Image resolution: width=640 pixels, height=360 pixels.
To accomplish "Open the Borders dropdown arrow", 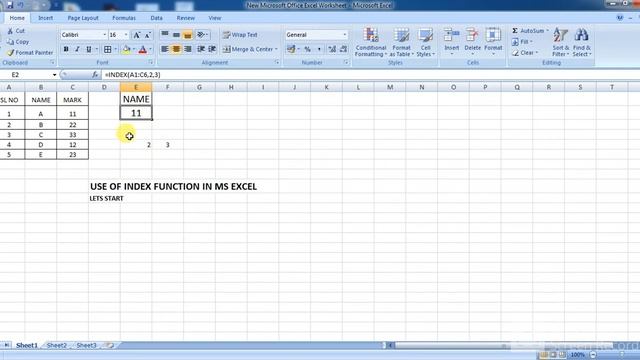I will coord(115,49).
